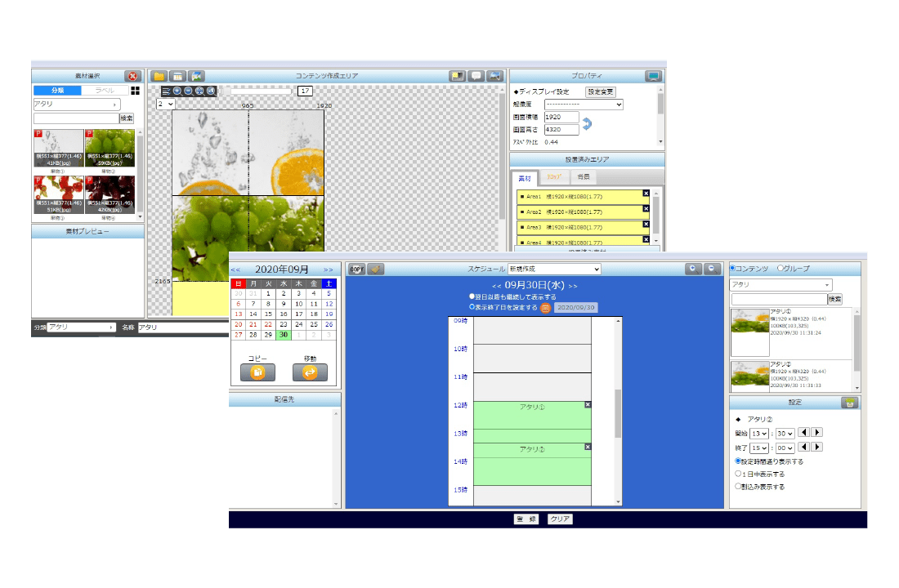Open the アタリ category dropdown in material panel
The width and height of the screenshot is (899, 588).
77,105
